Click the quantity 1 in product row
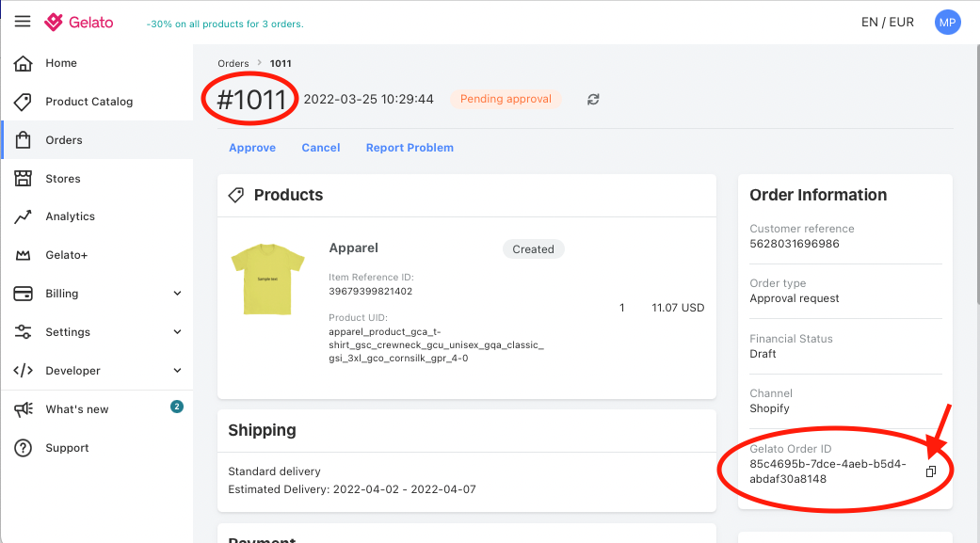980x543 pixels. [x=622, y=308]
